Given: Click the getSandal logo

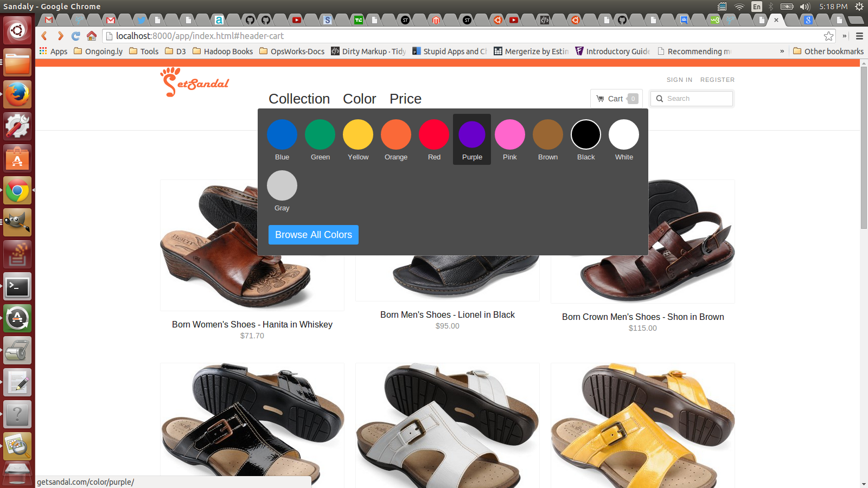Looking at the screenshot, I should 194,82.
